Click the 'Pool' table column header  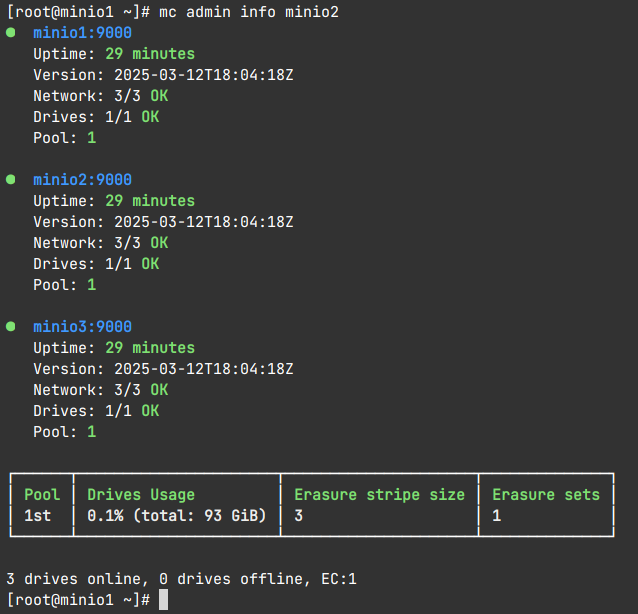click(x=42, y=494)
